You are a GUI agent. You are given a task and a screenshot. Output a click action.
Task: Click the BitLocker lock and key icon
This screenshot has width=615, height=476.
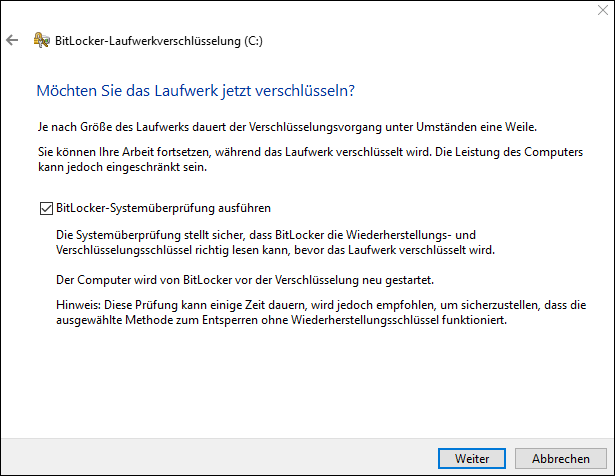[42, 40]
